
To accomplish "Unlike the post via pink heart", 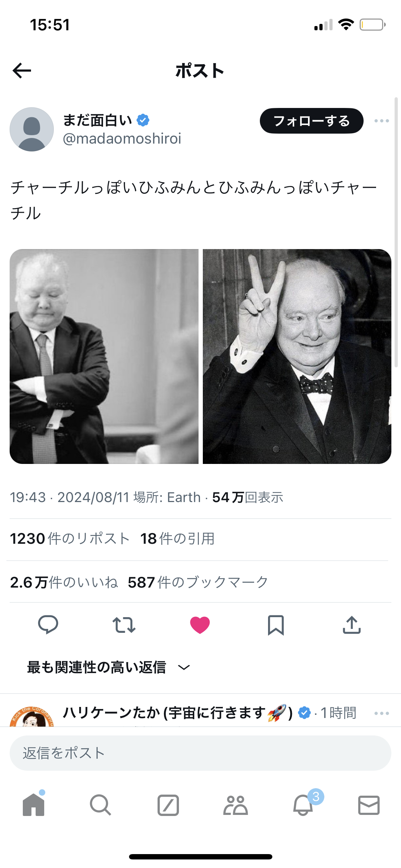I will [200, 625].
